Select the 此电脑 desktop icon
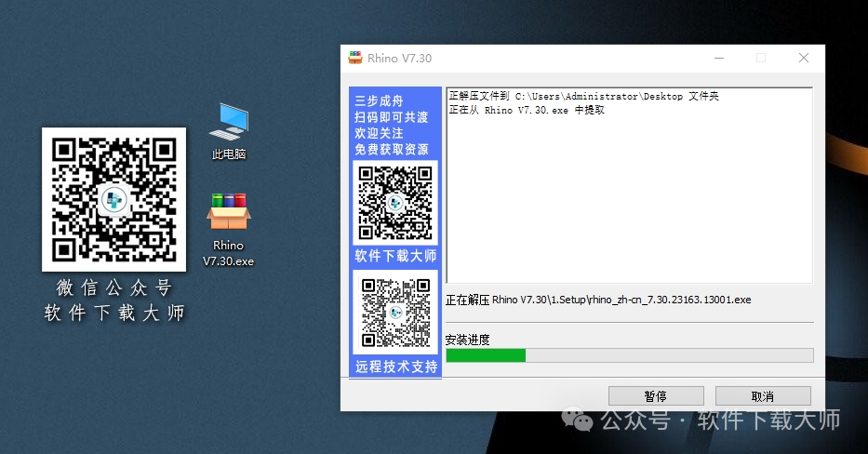Image resolution: width=868 pixels, height=454 pixels. (229, 132)
